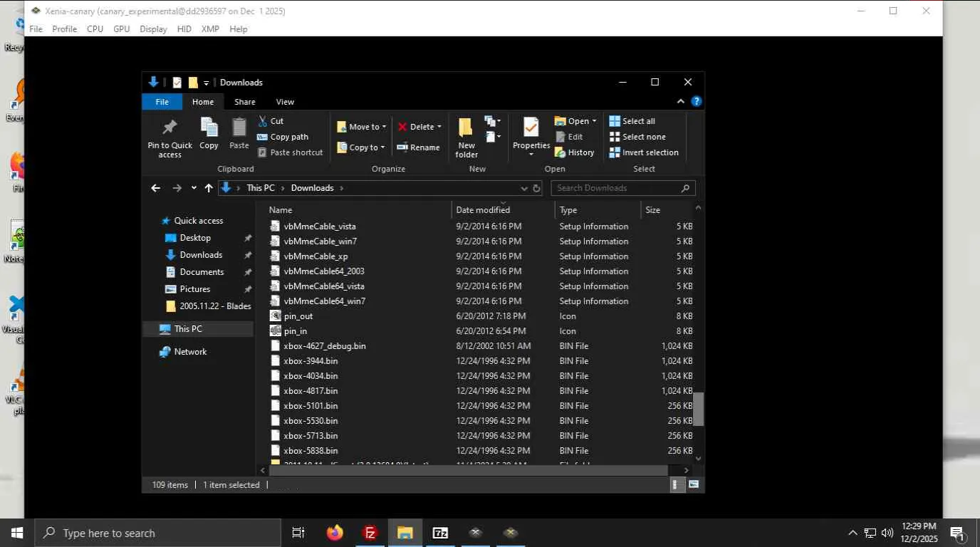Screen dimensions: 980x547
Task: Edit the selected file from ribbon
Action: pos(569,137)
